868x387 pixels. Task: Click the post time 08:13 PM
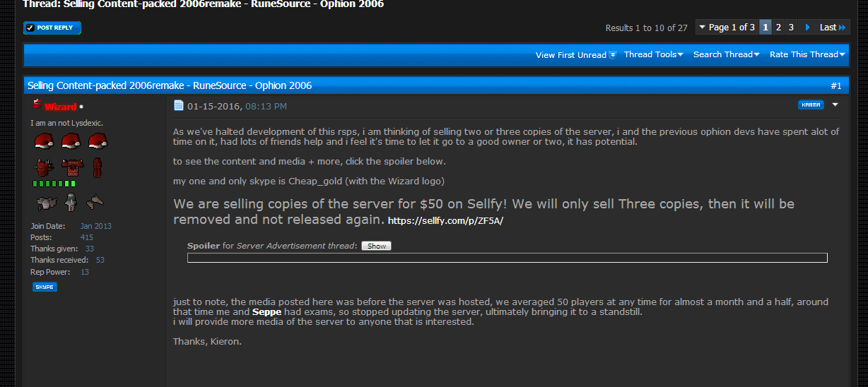click(x=266, y=106)
